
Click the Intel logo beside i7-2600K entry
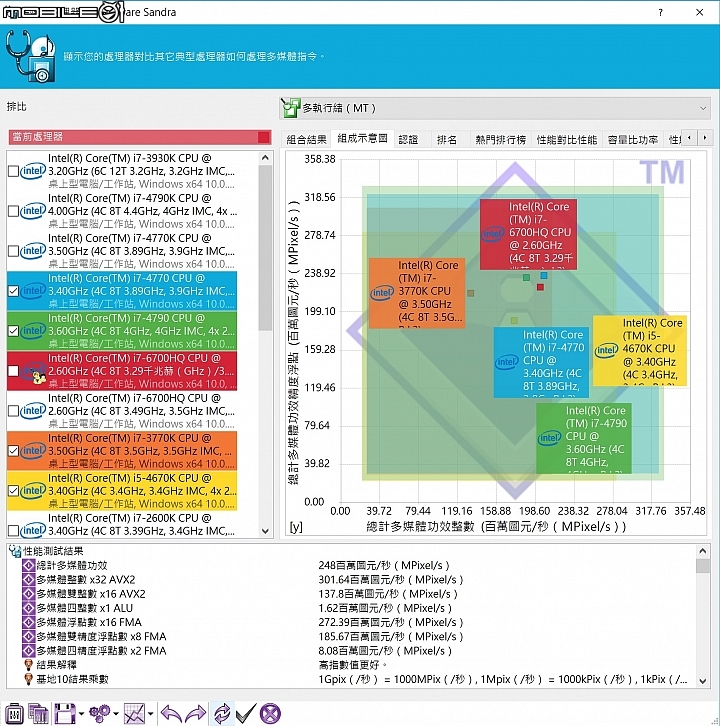[33, 530]
